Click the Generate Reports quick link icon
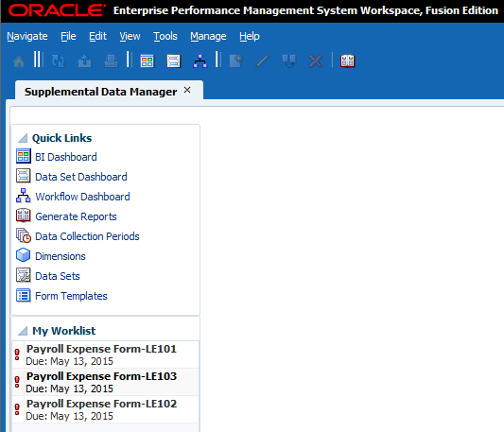Image resolution: width=504 pixels, height=432 pixels. 24,216
